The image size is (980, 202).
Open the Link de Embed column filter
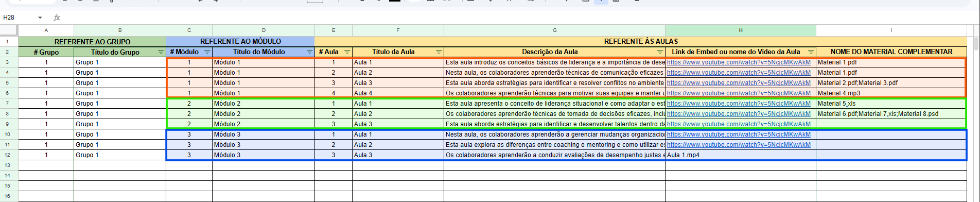click(x=811, y=52)
